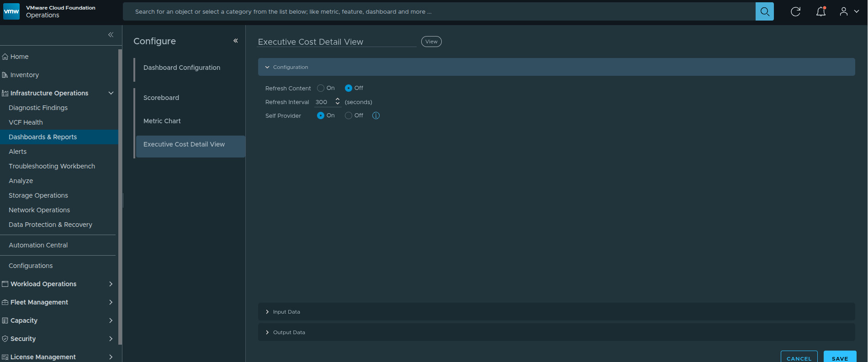Open the Scoreboard widget tab
The image size is (868, 362).
click(x=161, y=98)
